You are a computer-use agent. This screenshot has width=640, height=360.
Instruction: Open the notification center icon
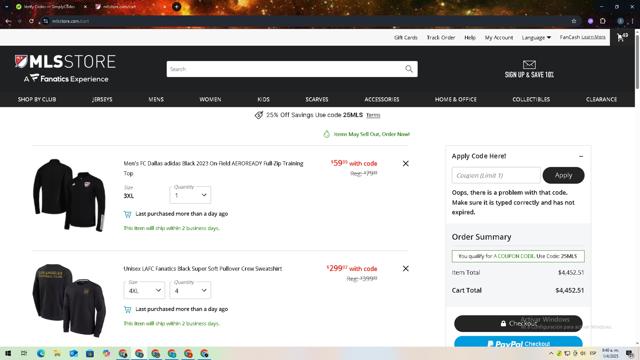[630, 353]
